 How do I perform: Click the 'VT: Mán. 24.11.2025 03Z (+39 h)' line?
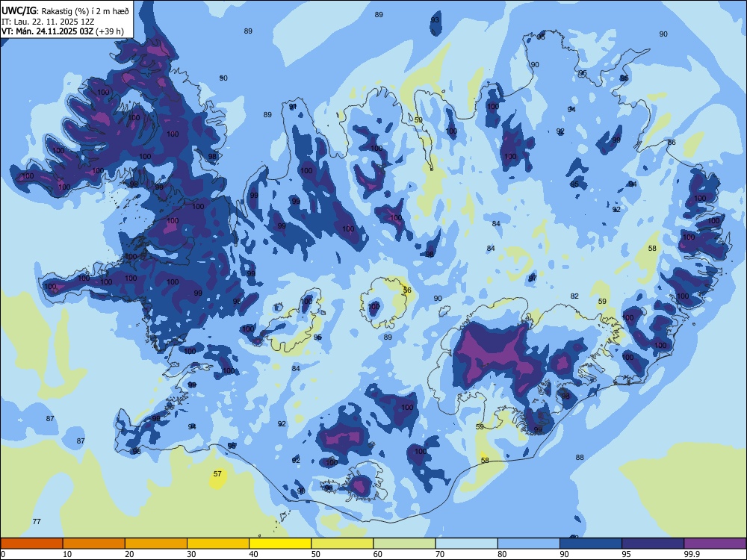tap(63, 31)
